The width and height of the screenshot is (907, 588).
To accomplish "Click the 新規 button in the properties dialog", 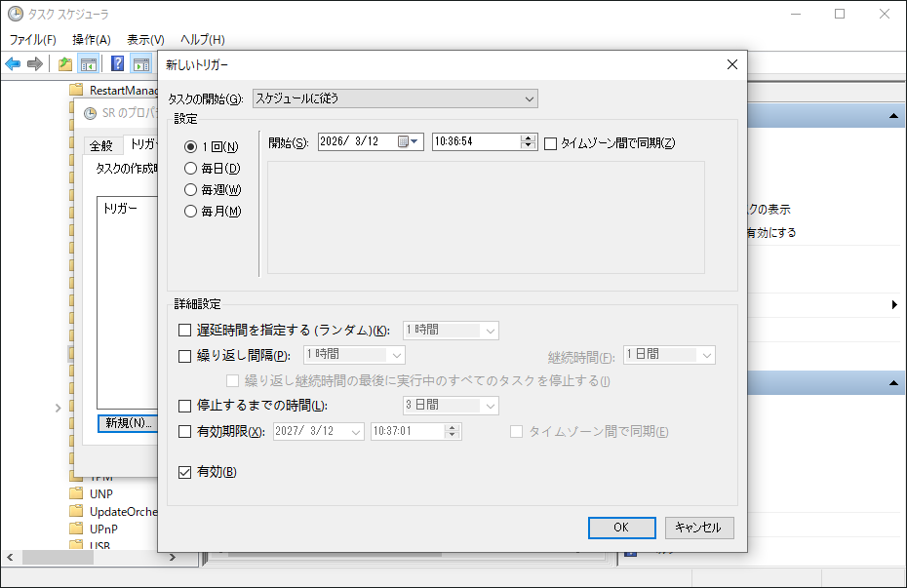I will [127, 424].
